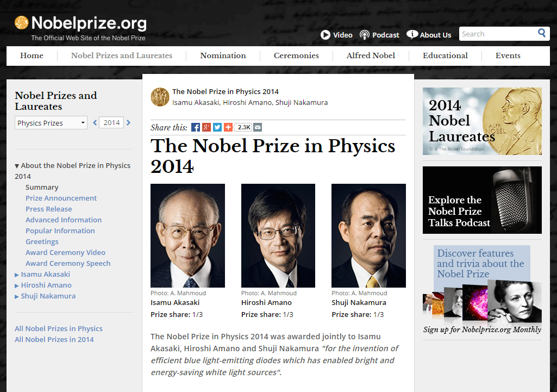This screenshot has height=392, width=557.
Task: Share this page on Twitter
Action: (x=217, y=127)
